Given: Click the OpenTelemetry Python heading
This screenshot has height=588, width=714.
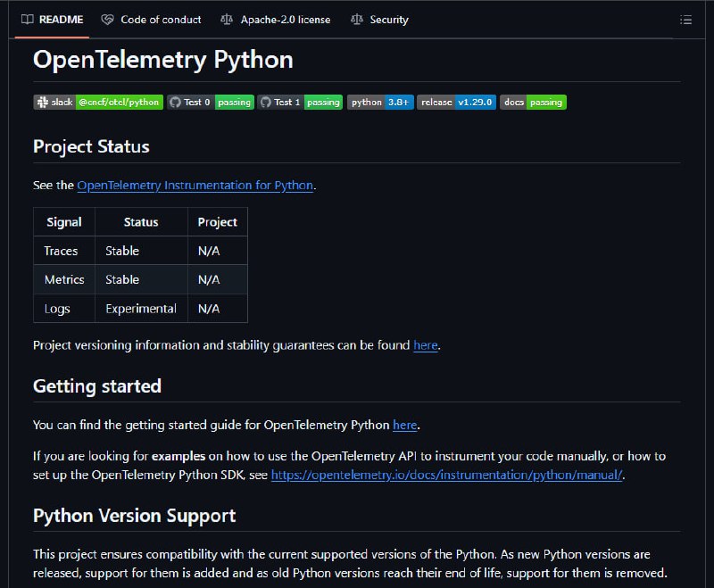Looking at the screenshot, I should tap(163, 60).
